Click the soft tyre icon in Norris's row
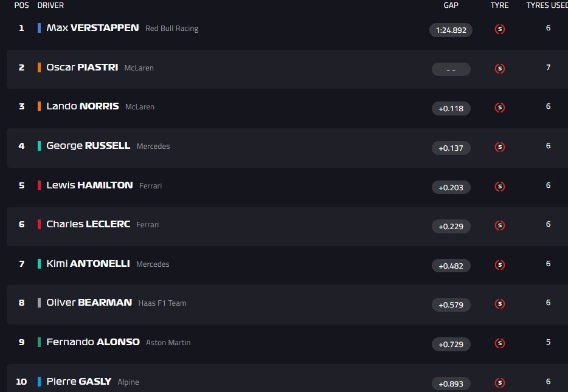568x392 pixels. (x=500, y=108)
